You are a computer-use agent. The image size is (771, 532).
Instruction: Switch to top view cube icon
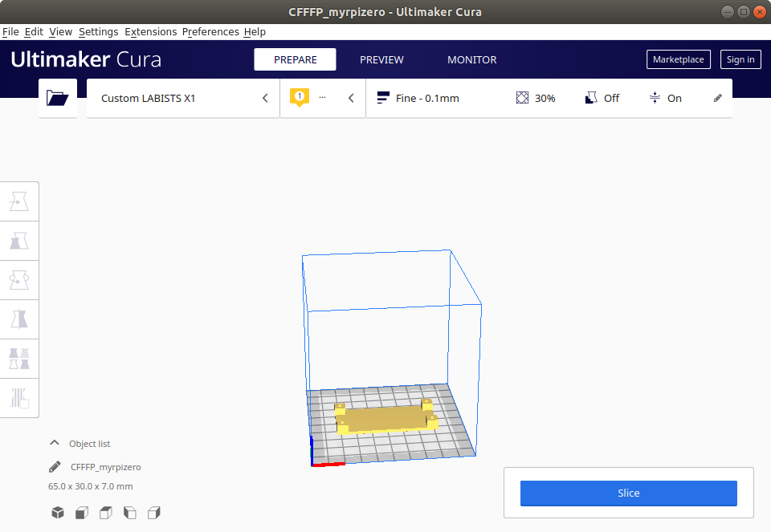pyautogui.click(x=106, y=513)
